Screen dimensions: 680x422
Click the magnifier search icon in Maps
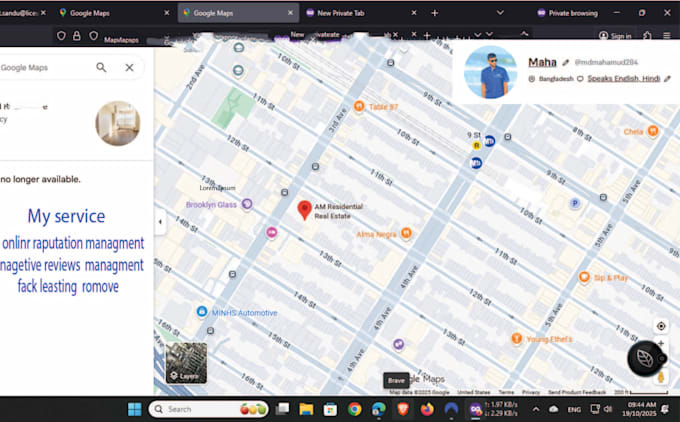[x=101, y=67]
